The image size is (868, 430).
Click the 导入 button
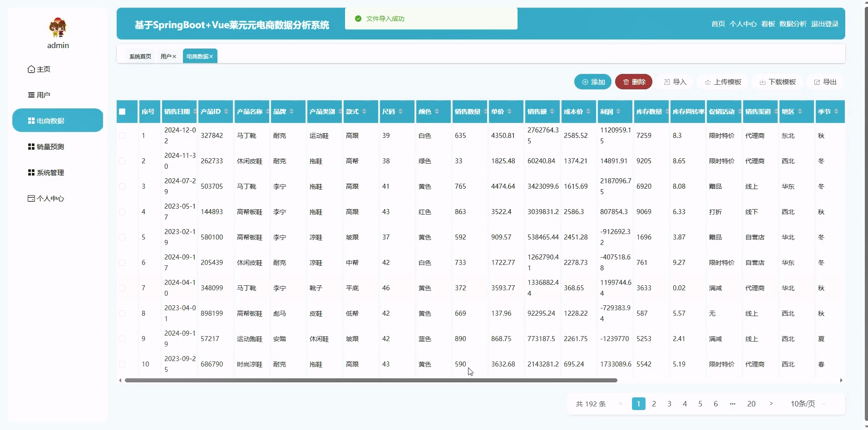pos(675,82)
